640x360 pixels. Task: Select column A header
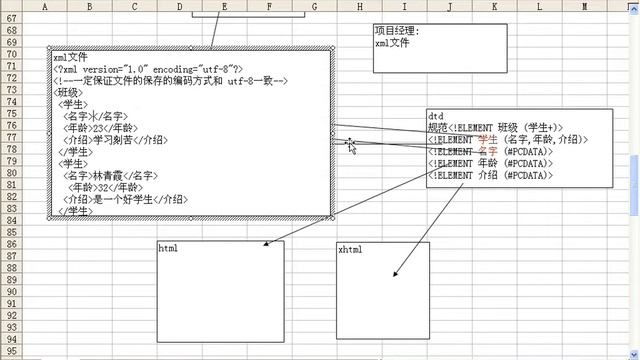(44, 6)
